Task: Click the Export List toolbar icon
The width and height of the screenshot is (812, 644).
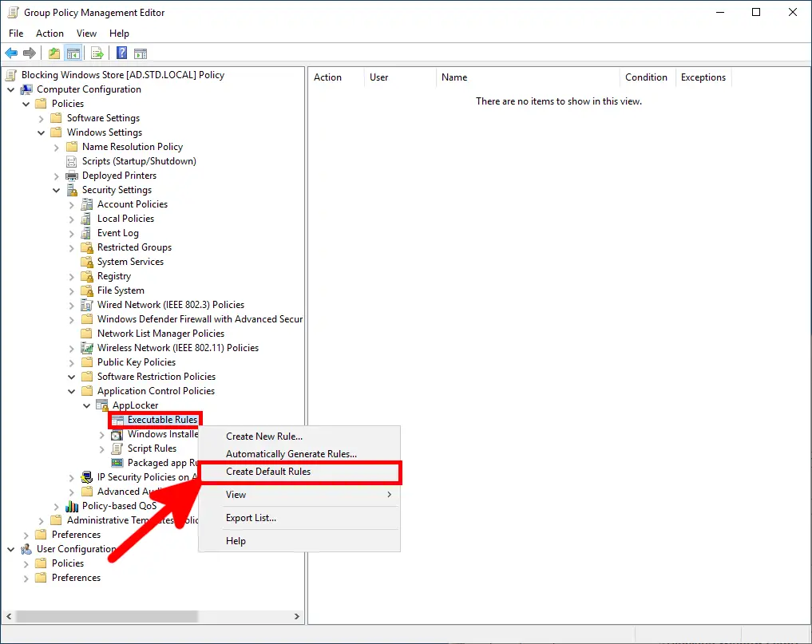Action: 97,53
